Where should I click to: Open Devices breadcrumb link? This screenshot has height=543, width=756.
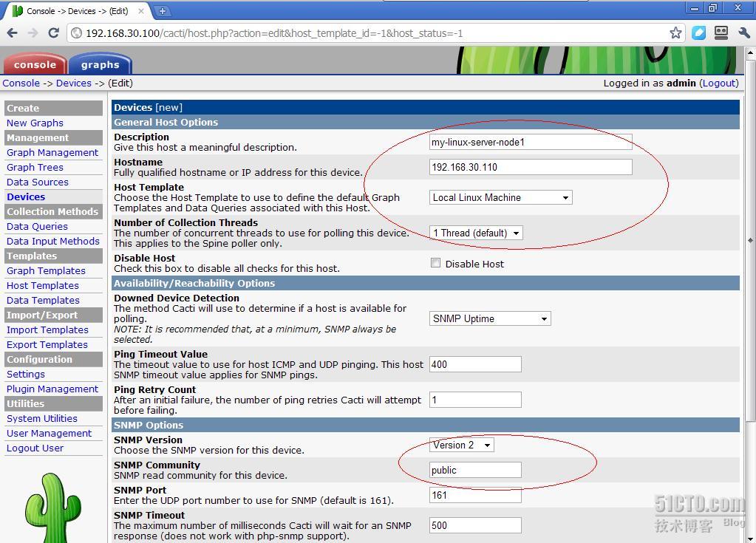(x=73, y=83)
